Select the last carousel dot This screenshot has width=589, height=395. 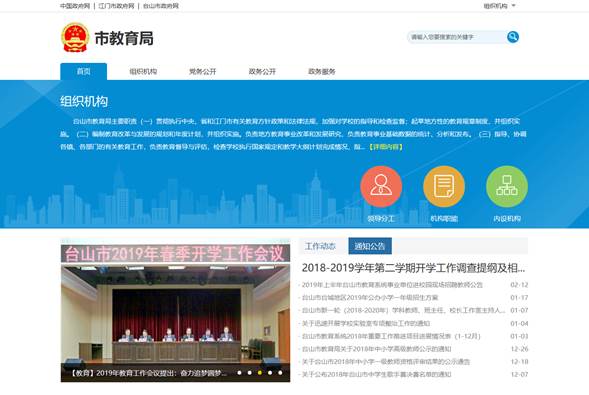(280, 372)
